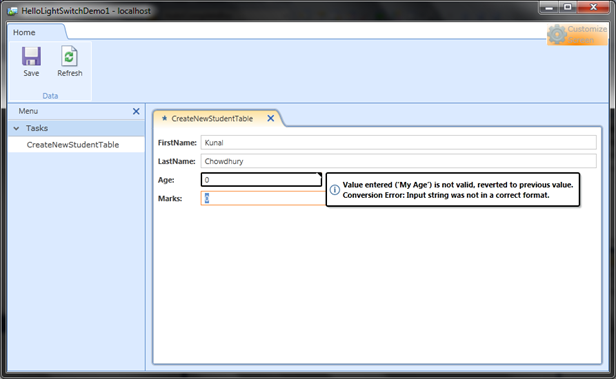Focus the FirstName field containing Kunal

[x=398, y=142]
